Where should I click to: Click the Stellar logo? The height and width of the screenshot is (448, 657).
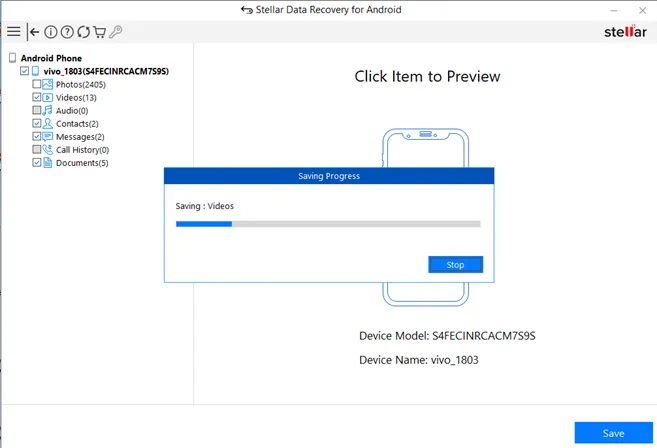tap(625, 32)
